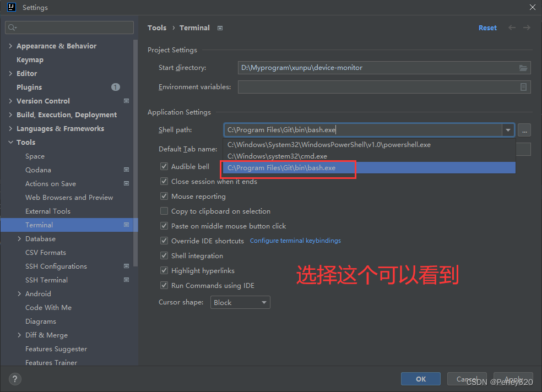Select Web Browsers and Preview
The width and height of the screenshot is (542, 392).
[x=69, y=197]
